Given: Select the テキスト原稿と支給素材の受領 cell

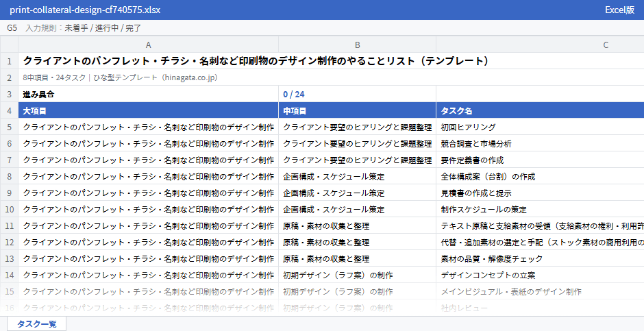Looking at the screenshot, I should point(540,225).
